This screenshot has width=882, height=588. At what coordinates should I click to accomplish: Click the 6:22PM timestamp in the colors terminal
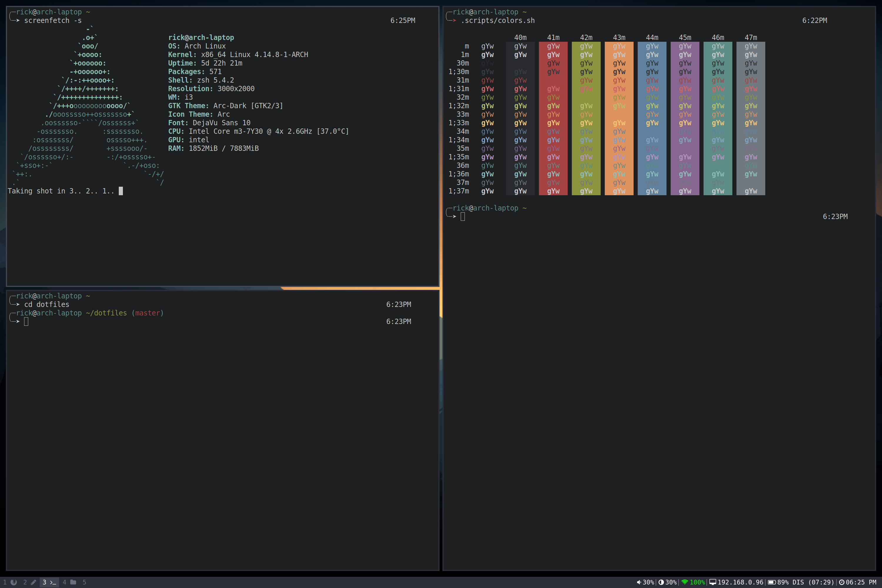814,21
